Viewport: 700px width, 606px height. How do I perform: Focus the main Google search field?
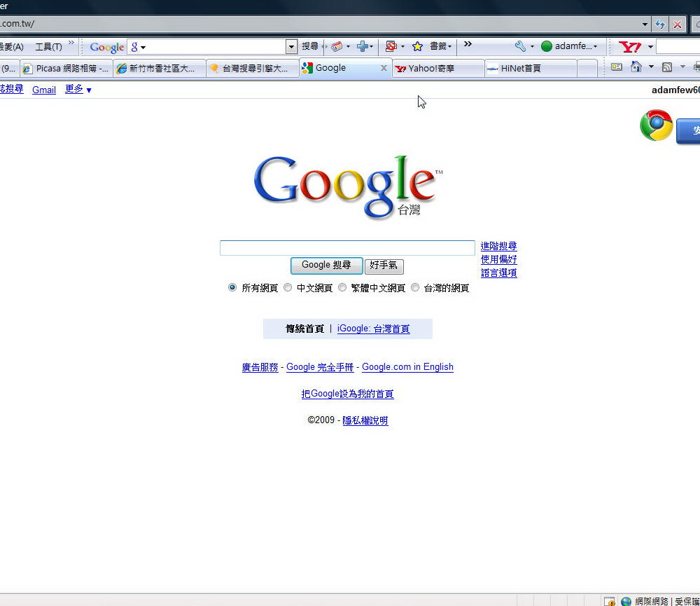coord(347,247)
